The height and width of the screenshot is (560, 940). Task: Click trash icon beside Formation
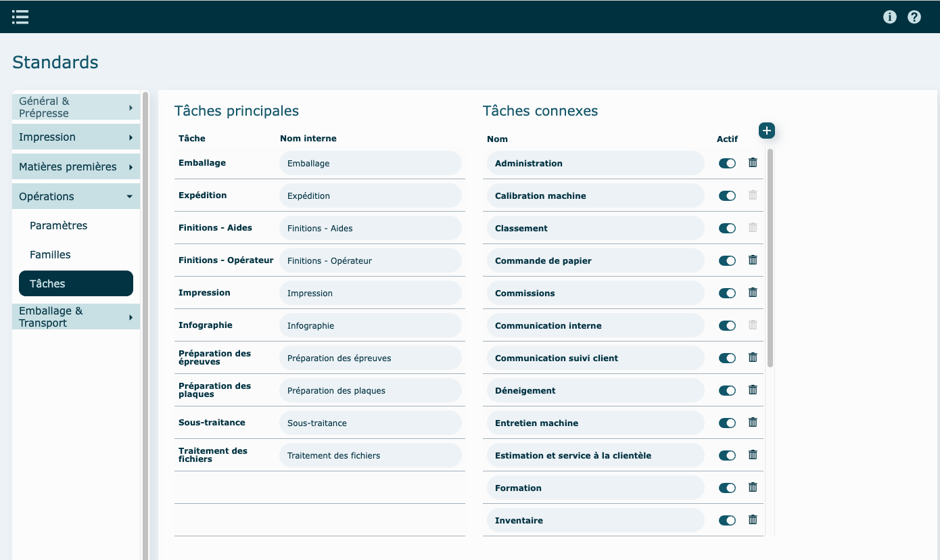click(x=753, y=487)
